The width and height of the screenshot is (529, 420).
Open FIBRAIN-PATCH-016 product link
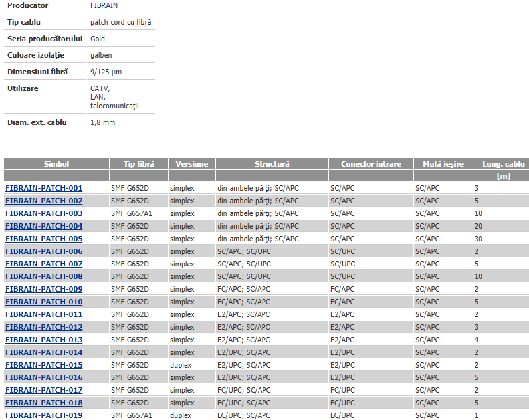pos(44,377)
